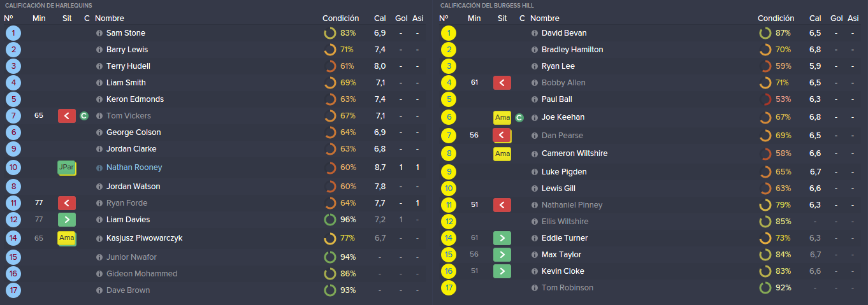Click the green substituted-on icon for Liam Davies
The image size is (868, 305).
click(67, 220)
